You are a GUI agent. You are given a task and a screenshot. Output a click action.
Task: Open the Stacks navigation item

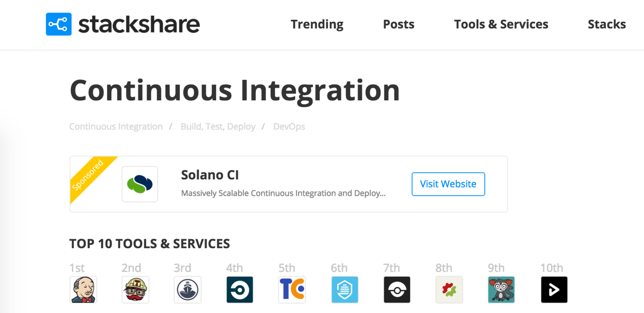click(607, 25)
